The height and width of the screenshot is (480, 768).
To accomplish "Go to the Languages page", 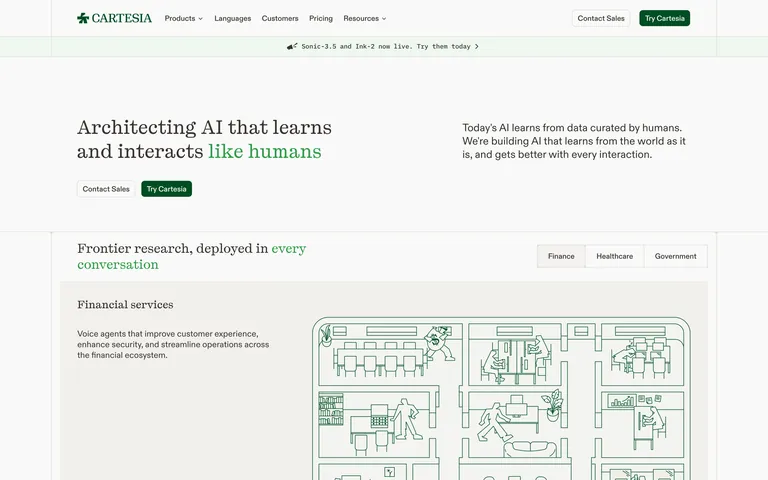I will [233, 18].
